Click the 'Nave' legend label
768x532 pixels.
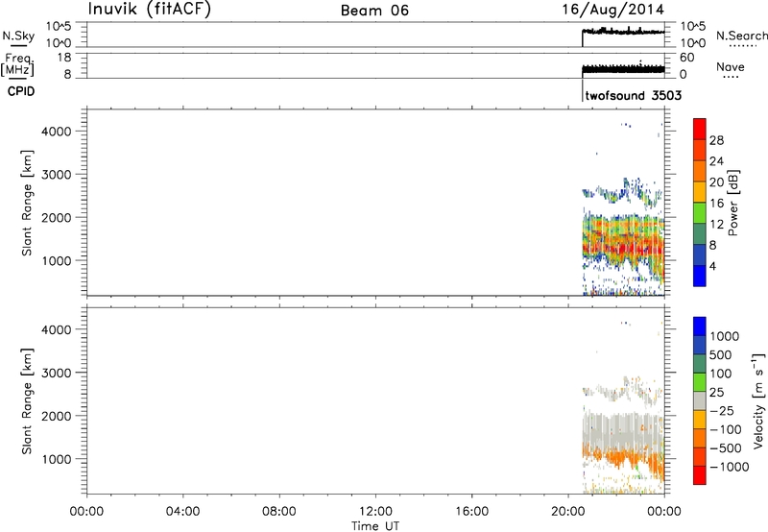[730, 67]
